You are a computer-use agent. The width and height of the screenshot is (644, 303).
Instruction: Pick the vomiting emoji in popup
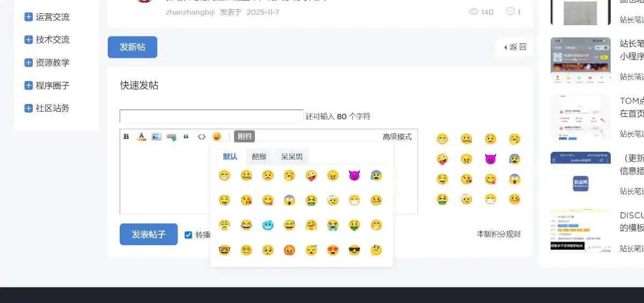311,200
